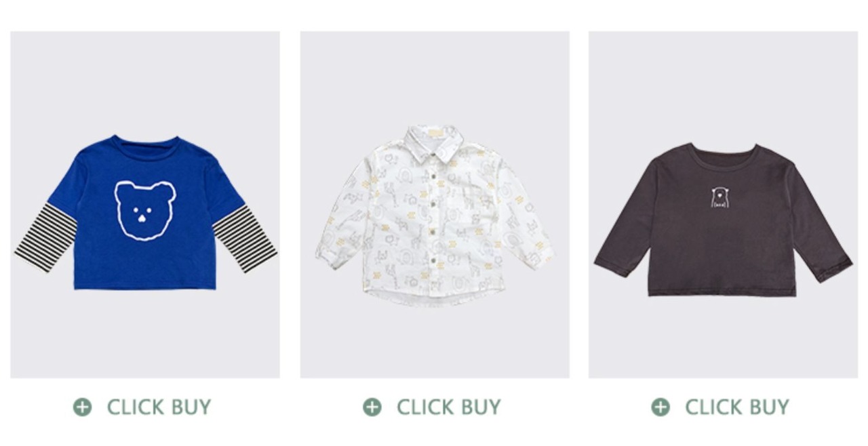This screenshot has width=868, height=446.
Task: Select CLICK BUY text below dark gray top
Action: click(737, 407)
